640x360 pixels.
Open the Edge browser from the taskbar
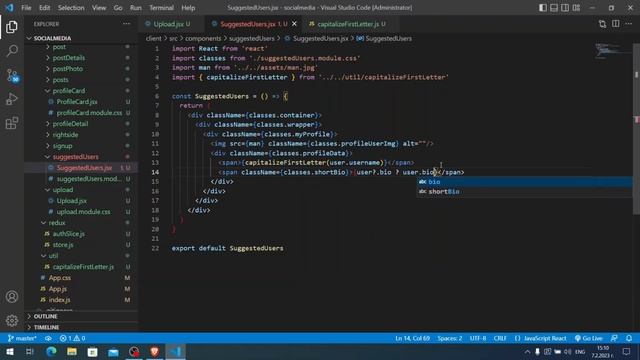[51, 352]
